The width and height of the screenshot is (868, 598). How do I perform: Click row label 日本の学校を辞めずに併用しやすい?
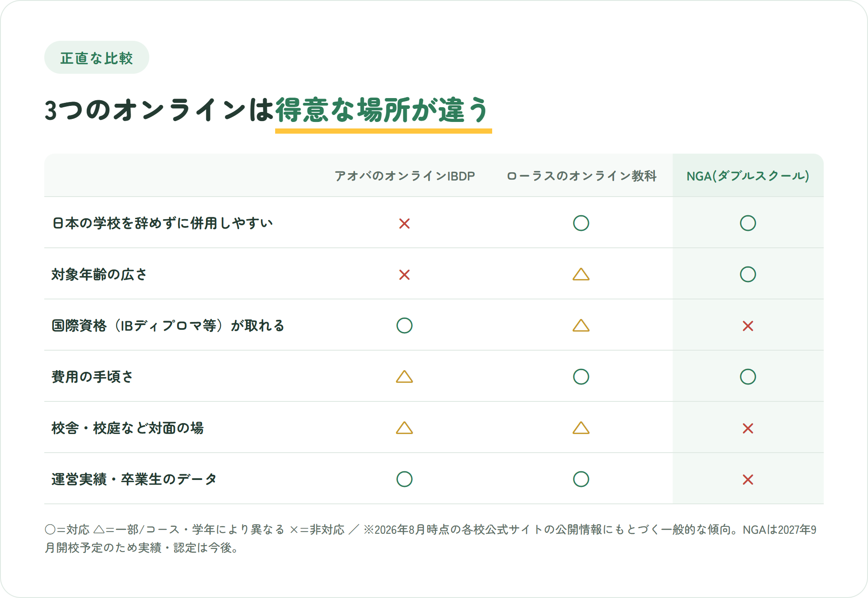(162, 223)
